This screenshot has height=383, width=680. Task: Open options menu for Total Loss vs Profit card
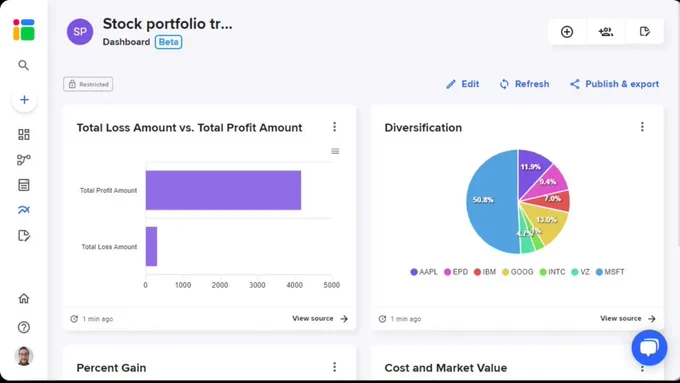click(334, 127)
